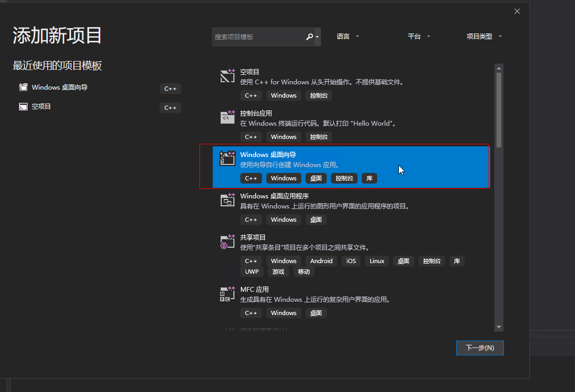This screenshot has height=392, width=575.
Task: Click Windows 桌面向导 icon in recent templates
Action: click(x=23, y=88)
